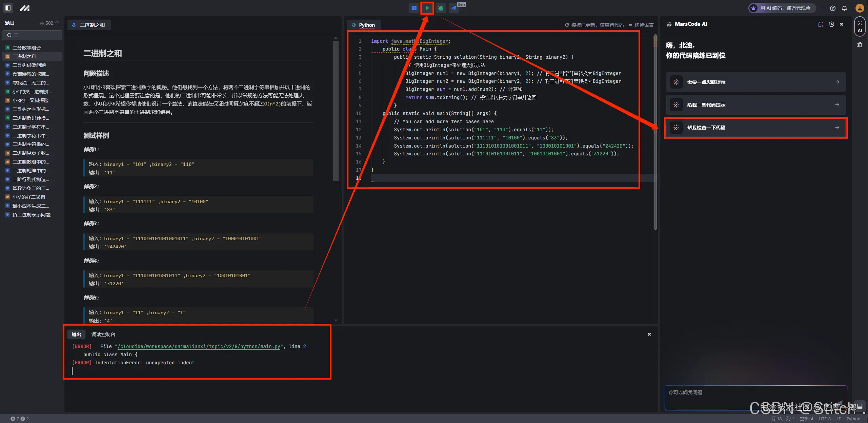Click the green Run code play button
Screen dimensions: 868x423
(427, 8)
